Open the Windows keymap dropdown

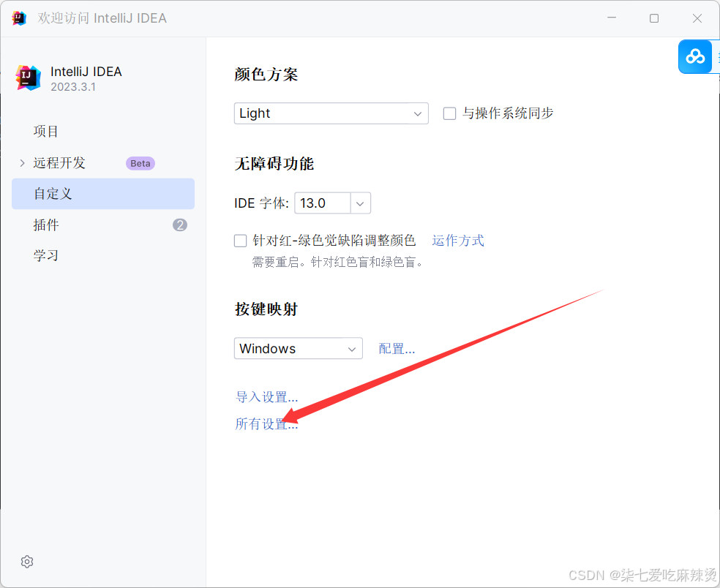click(299, 348)
